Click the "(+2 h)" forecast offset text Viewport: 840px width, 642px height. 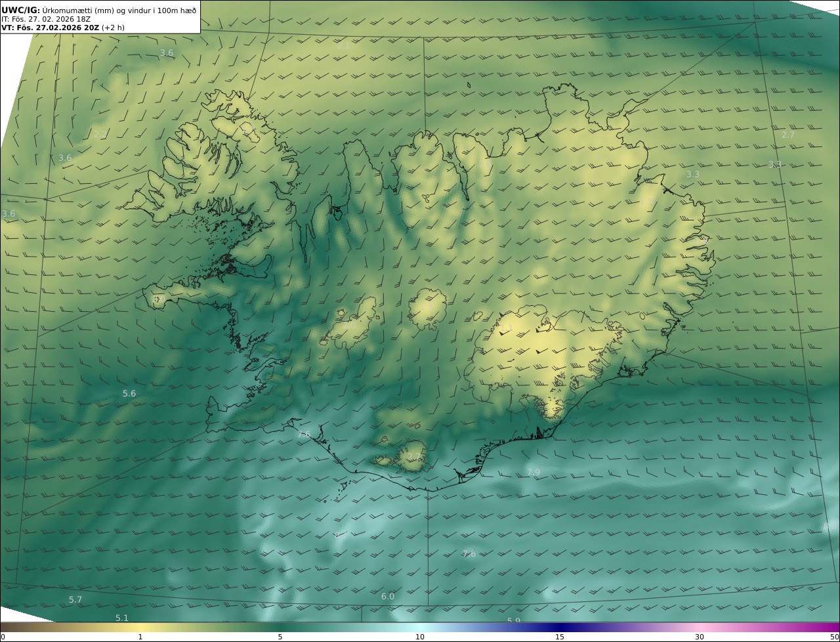113,28
